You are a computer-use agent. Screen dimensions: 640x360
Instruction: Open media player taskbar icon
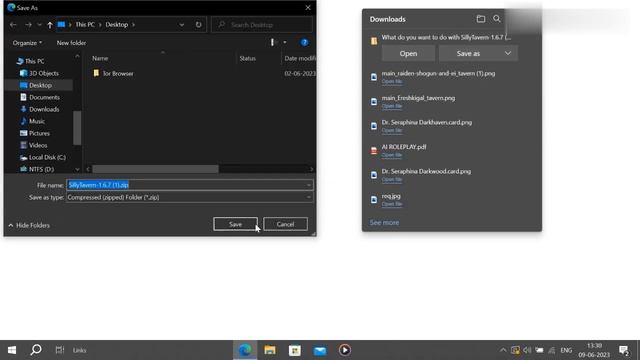click(x=345, y=350)
